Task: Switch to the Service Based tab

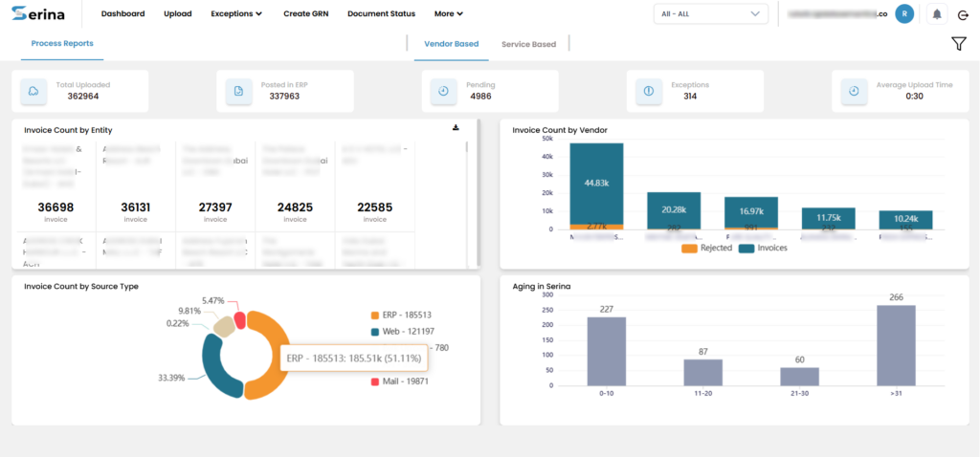Action: click(528, 44)
